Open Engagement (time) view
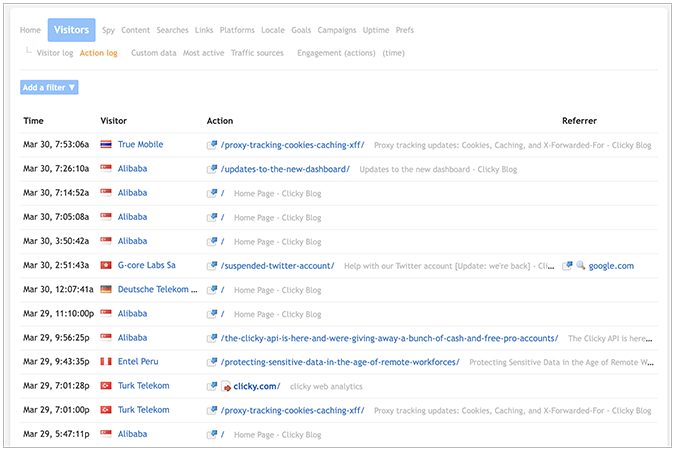The height and width of the screenshot is (451, 675). coord(393,53)
